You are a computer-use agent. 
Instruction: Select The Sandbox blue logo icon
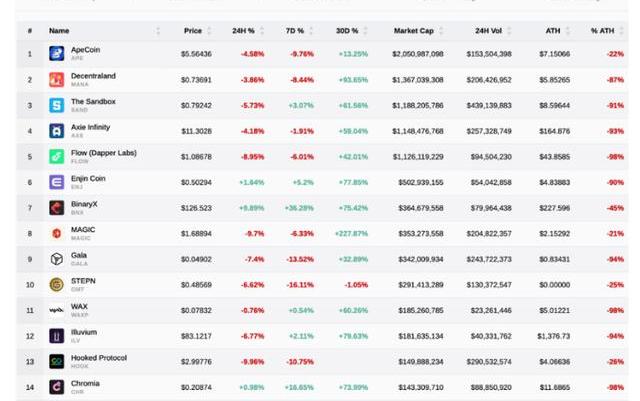tap(57, 105)
